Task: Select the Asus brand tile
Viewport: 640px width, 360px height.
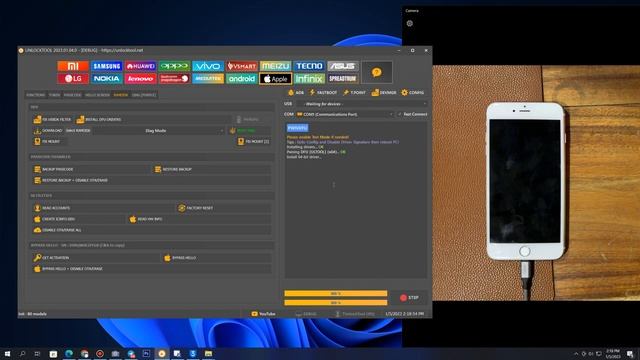Action: coord(343,66)
